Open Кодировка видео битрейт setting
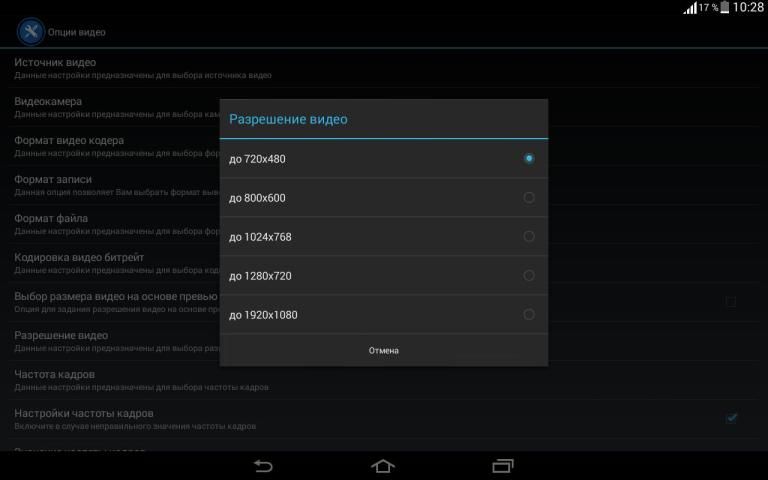Image resolution: width=768 pixels, height=480 pixels. [x=110, y=263]
